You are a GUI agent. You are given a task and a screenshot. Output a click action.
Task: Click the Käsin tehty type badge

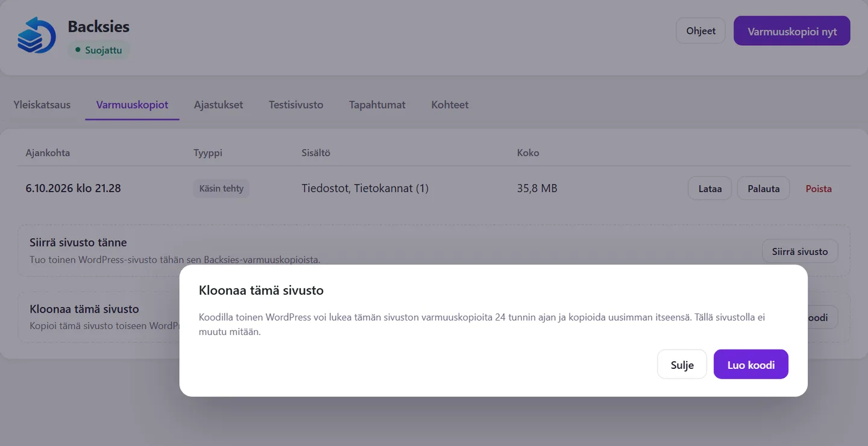click(x=221, y=189)
